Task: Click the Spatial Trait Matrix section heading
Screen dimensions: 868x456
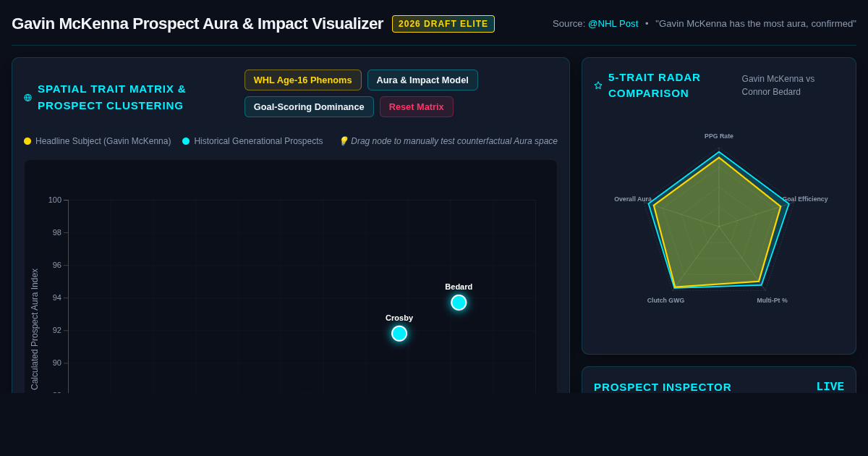Action: click(112, 97)
